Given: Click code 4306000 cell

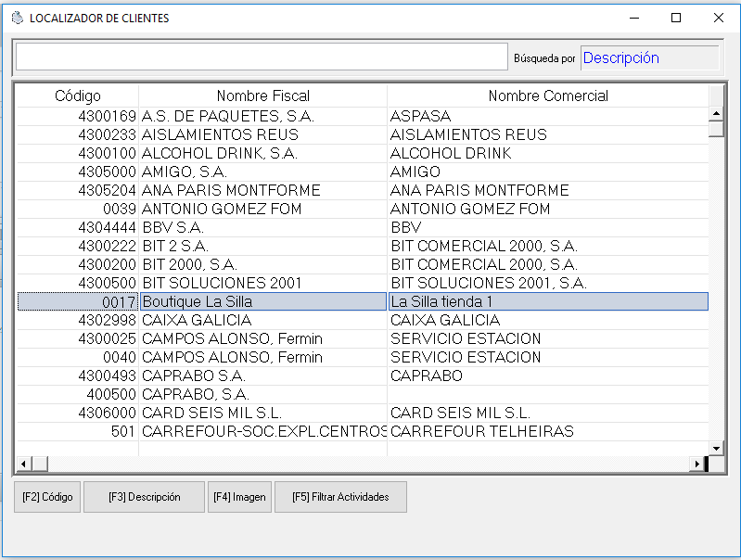Looking at the screenshot, I should 78,413.
